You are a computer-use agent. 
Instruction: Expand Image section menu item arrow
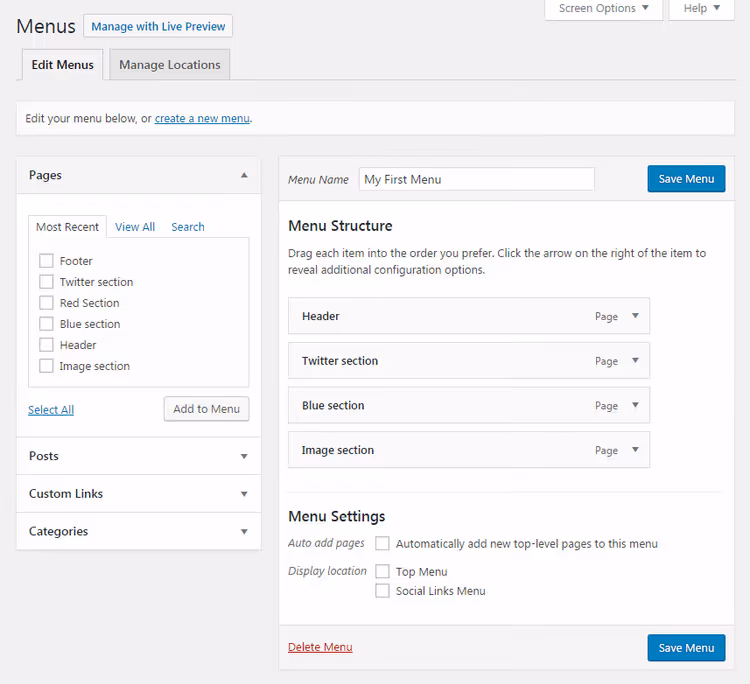pyautogui.click(x=635, y=450)
